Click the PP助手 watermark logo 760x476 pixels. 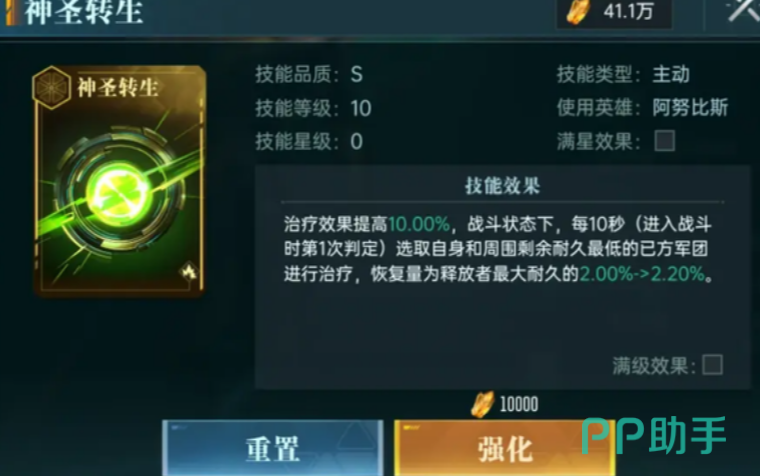pos(654,435)
